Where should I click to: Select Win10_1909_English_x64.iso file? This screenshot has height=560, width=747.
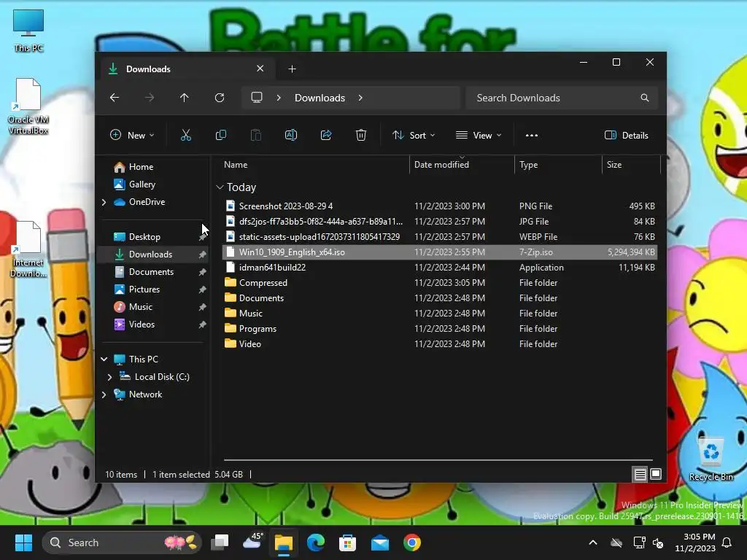coord(440,252)
